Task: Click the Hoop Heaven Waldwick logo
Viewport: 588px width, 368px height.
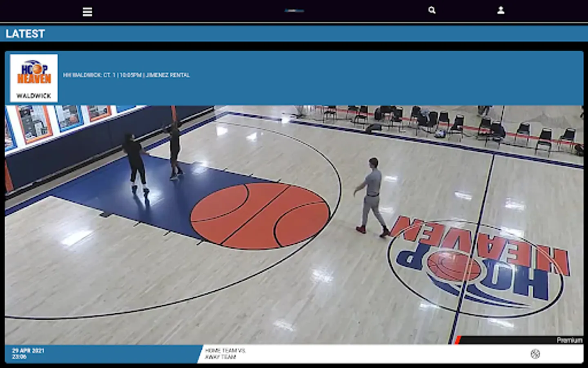Action: 34,78
